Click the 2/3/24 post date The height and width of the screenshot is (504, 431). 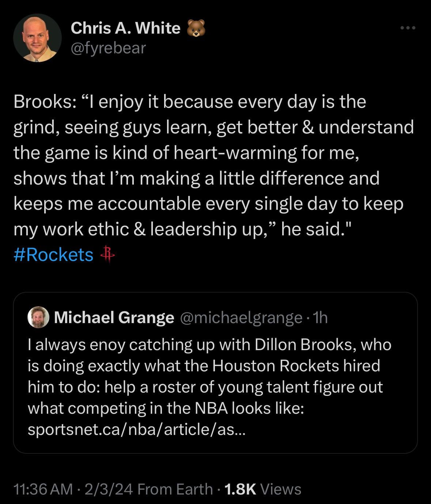[109, 489]
